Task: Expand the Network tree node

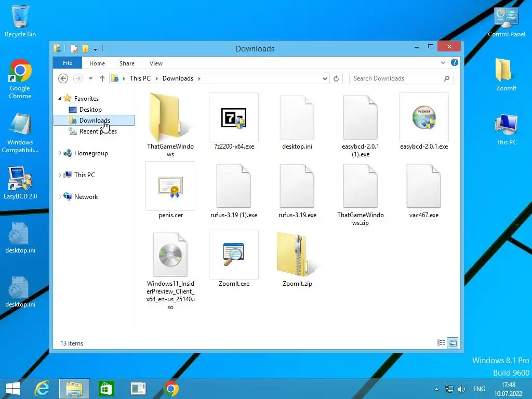Action: [60, 196]
